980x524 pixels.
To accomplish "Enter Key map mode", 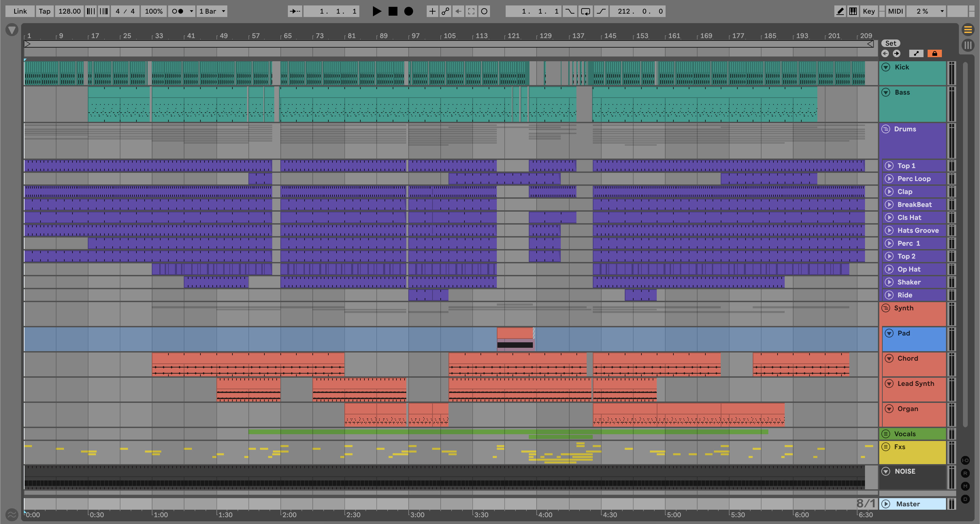I will click(x=868, y=11).
